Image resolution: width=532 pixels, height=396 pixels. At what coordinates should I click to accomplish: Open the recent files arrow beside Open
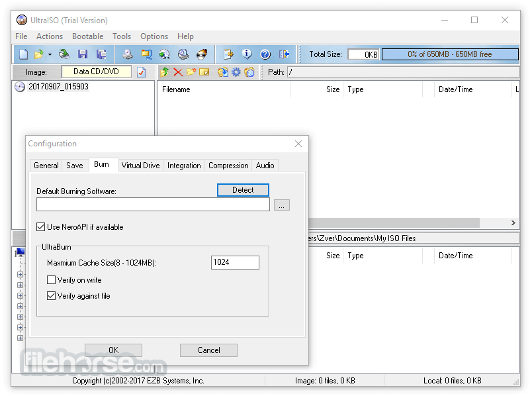50,54
